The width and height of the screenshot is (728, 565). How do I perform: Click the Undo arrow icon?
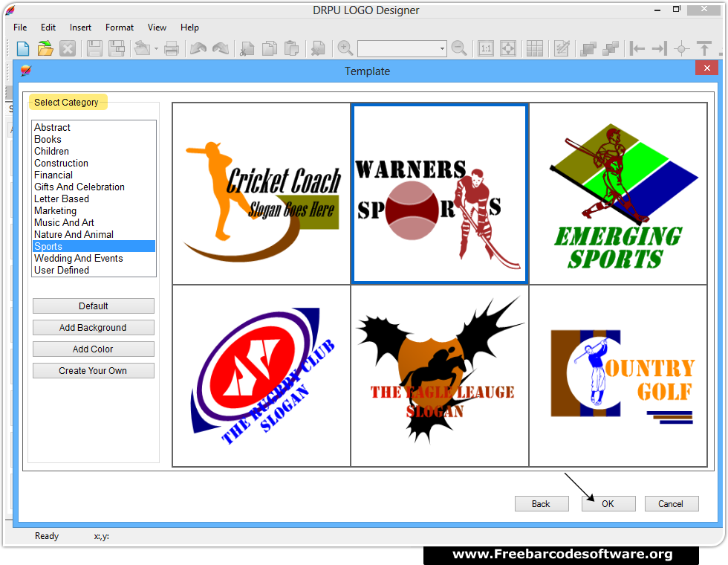(198, 48)
